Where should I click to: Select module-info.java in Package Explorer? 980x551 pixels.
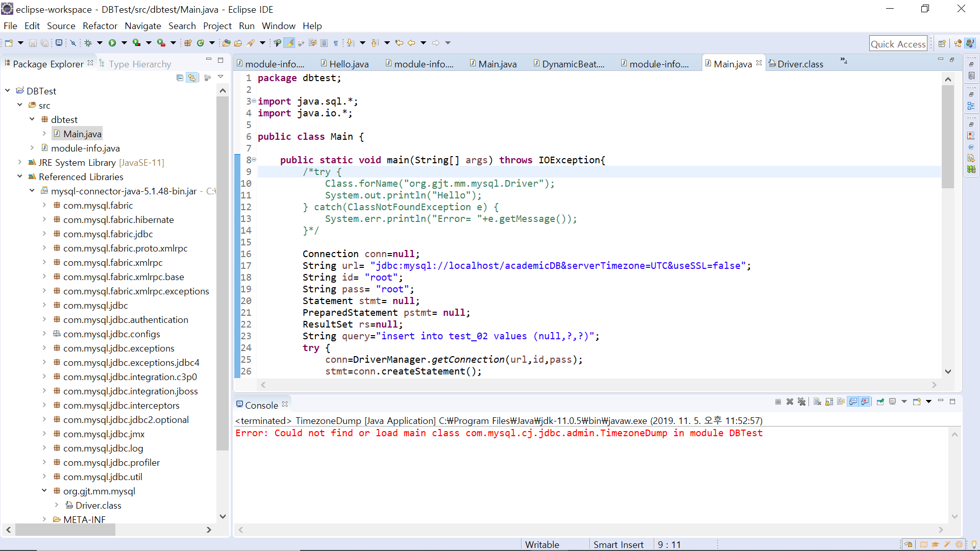pyautogui.click(x=81, y=148)
